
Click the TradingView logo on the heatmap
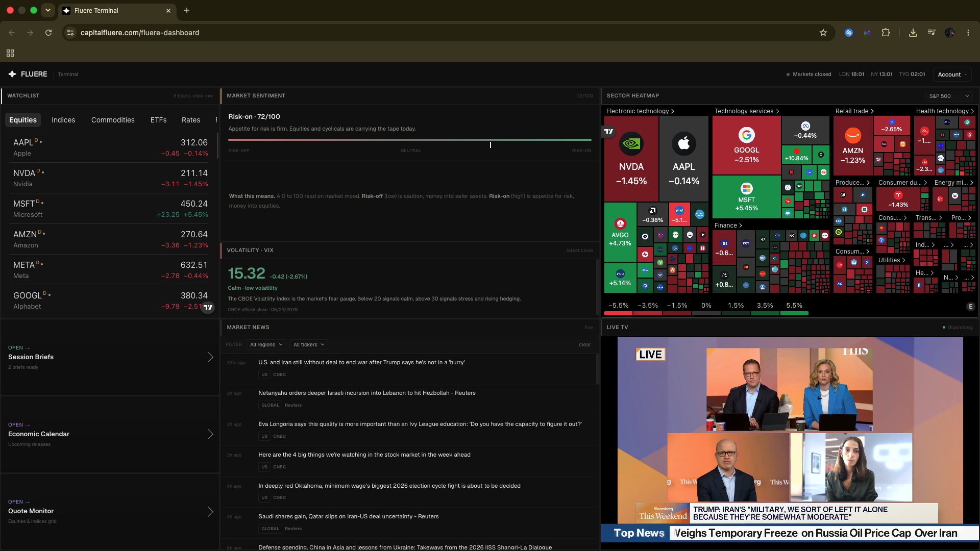(x=609, y=132)
